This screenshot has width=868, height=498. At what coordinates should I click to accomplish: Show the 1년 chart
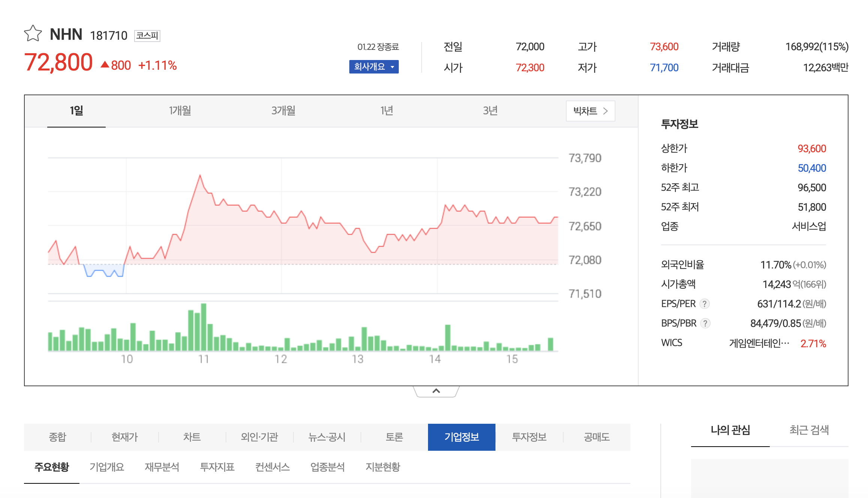[x=387, y=111]
